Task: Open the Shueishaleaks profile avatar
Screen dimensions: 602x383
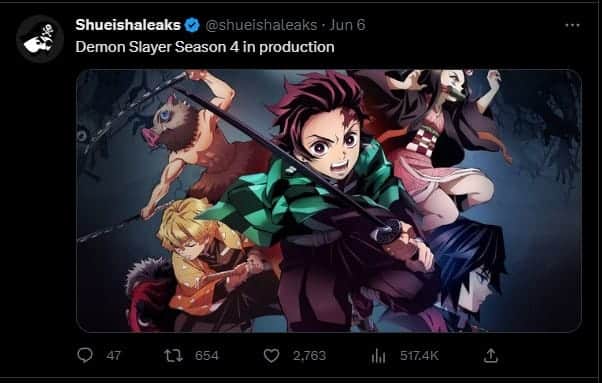Action: click(40, 39)
